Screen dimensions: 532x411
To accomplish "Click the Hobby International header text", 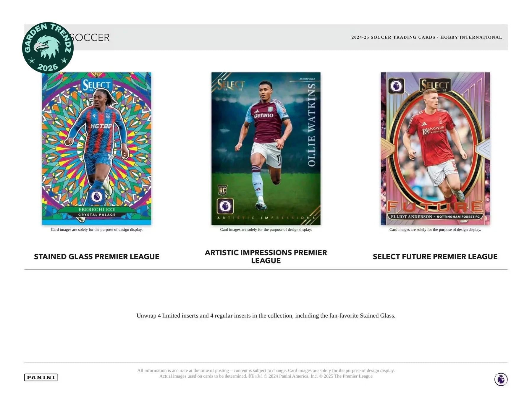I will pyautogui.click(x=471, y=37).
